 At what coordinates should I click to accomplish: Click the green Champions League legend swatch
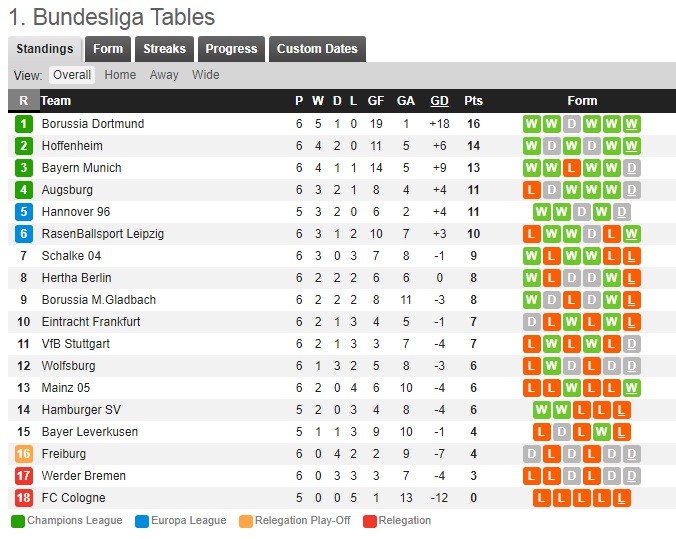[18, 521]
